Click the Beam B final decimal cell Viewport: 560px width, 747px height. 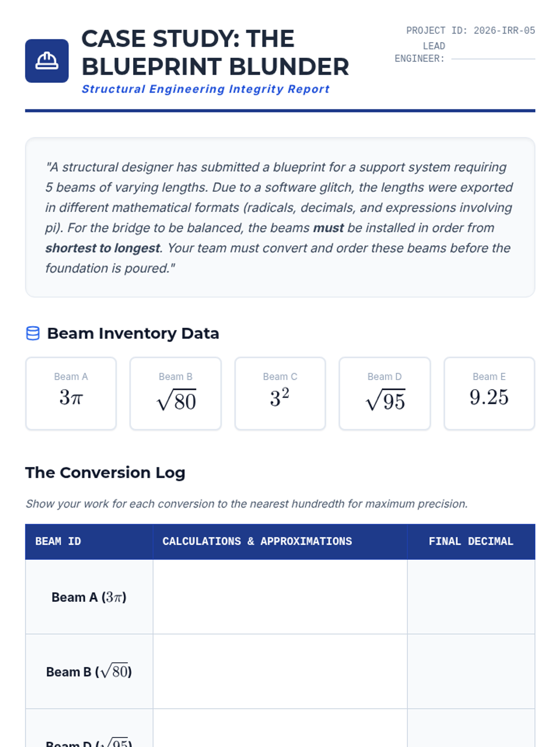(x=471, y=671)
